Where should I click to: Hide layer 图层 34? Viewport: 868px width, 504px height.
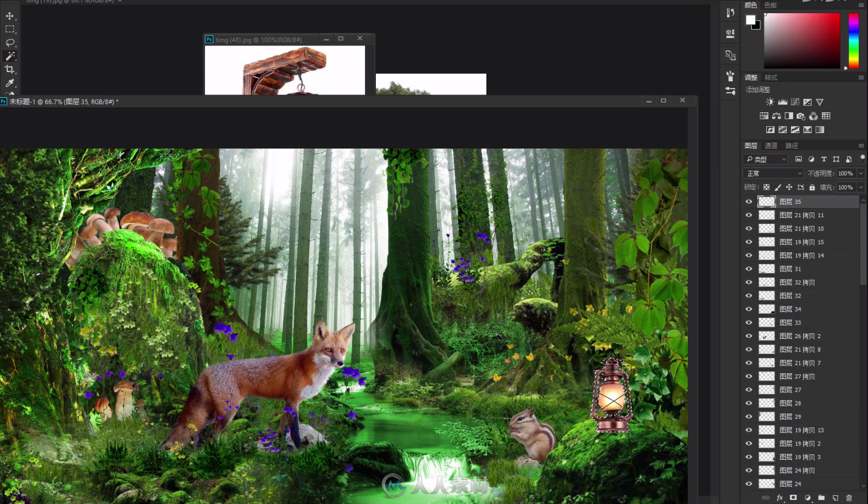[749, 309]
